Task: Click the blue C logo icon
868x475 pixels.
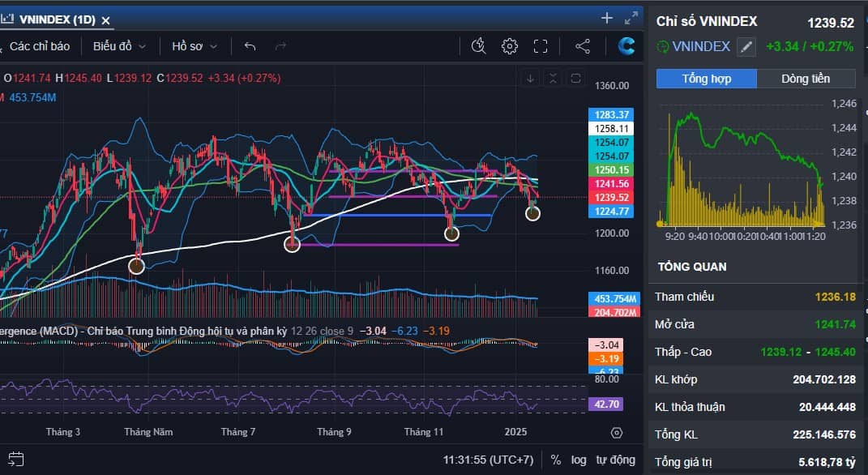Action: (x=626, y=46)
